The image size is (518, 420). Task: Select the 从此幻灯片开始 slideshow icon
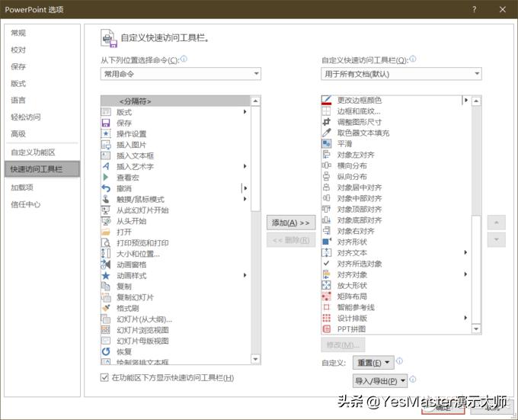(x=106, y=210)
